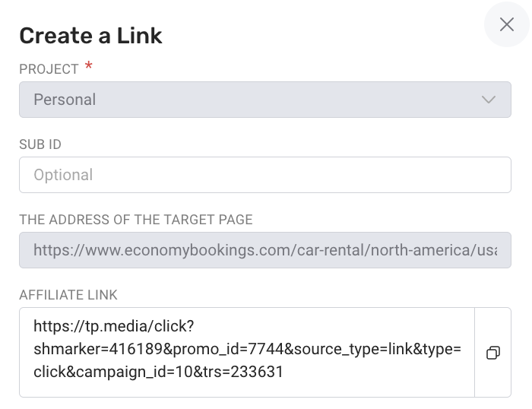Click the word Personal in the dropdown
This screenshot has height=409, width=532.
pos(65,100)
